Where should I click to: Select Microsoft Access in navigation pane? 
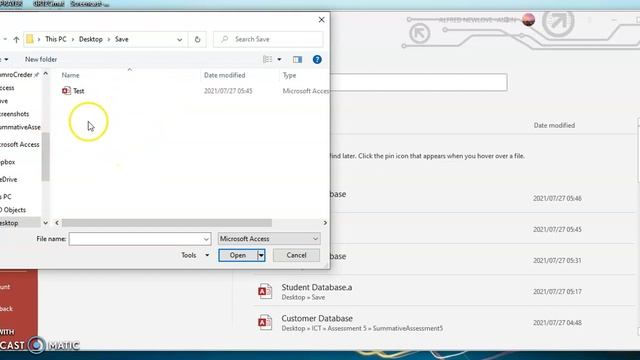(20, 144)
